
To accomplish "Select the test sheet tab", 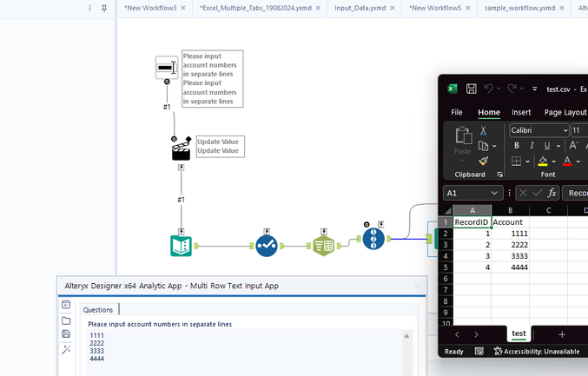I will (x=519, y=333).
